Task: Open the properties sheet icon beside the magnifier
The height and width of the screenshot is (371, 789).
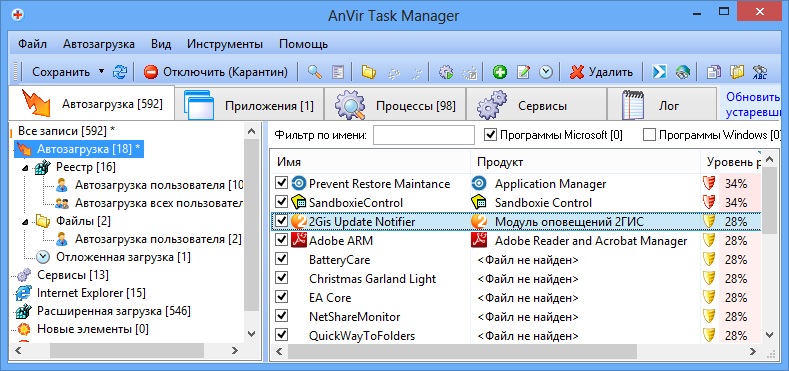Action: tap(338, 72)
